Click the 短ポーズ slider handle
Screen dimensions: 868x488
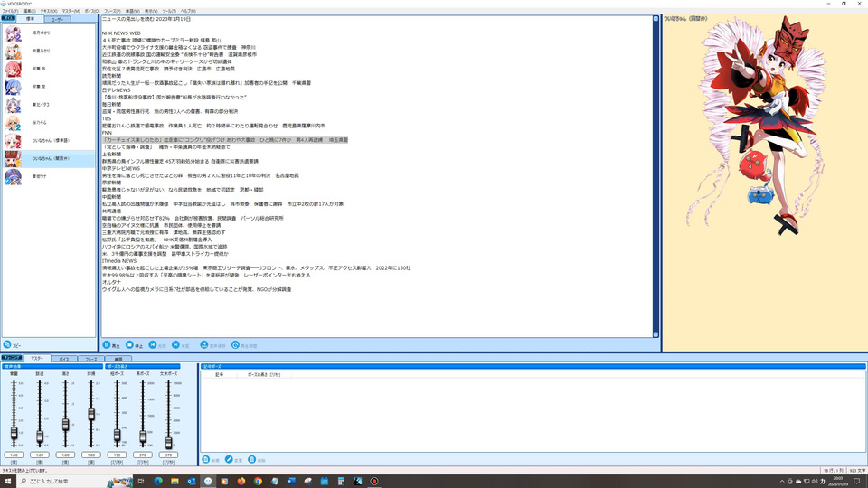click(117, 436)
